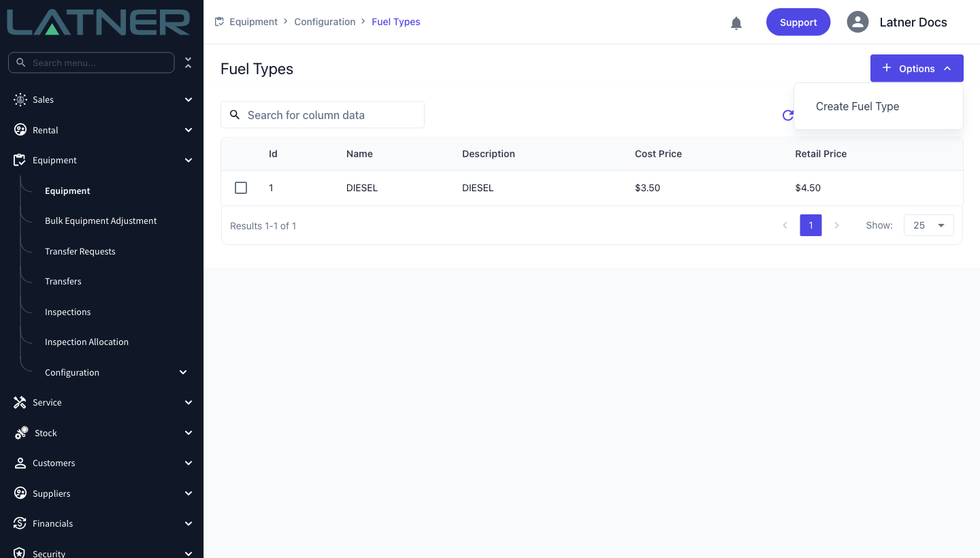Expand the Rental menu chevron

pyautogui.click(x=189, y=130)
